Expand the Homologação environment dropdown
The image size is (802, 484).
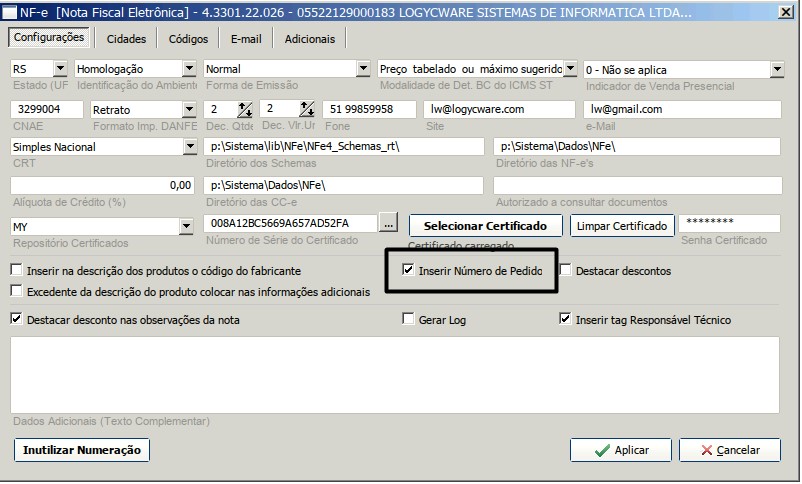click(x=189, y=69)
